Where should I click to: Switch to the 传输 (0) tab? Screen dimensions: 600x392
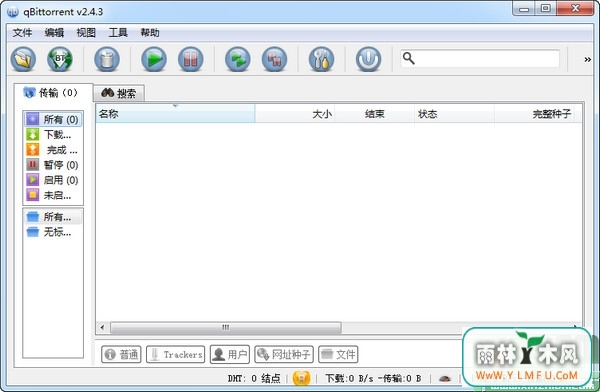[53, 93]
